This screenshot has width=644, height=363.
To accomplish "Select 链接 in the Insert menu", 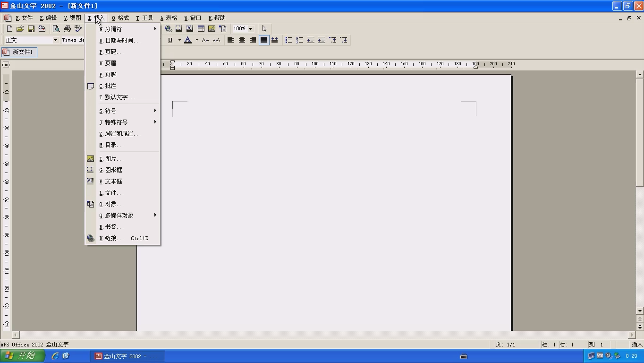I will pos(123,238).
